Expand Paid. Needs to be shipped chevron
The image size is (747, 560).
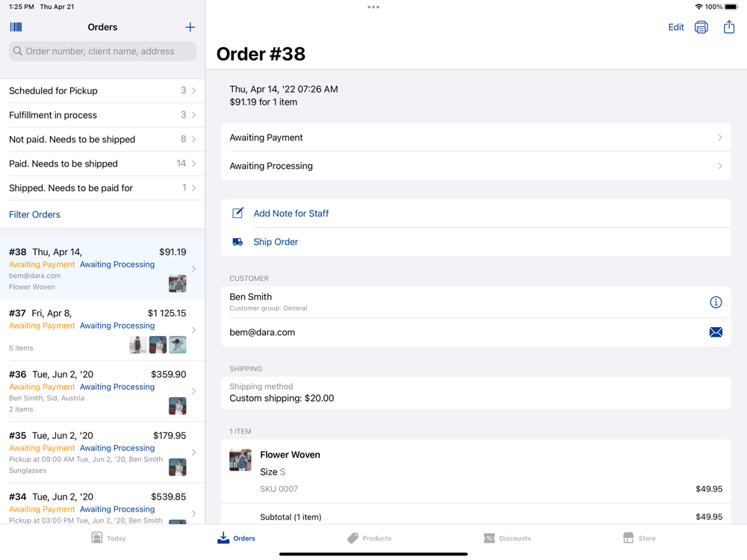[194, 164]
